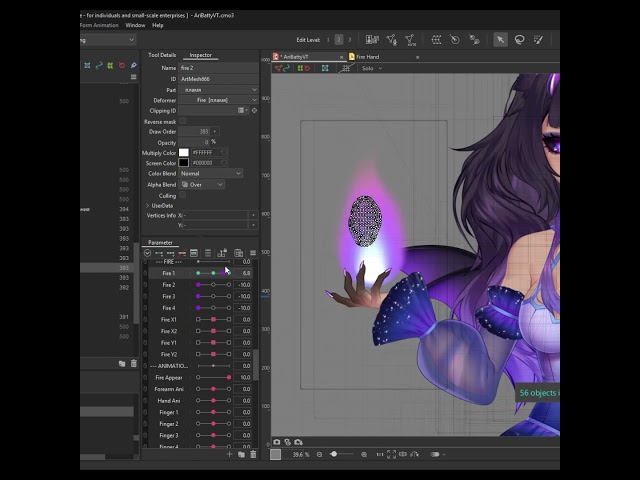Toggle the display switch in bottom bar

click(435, 454)
